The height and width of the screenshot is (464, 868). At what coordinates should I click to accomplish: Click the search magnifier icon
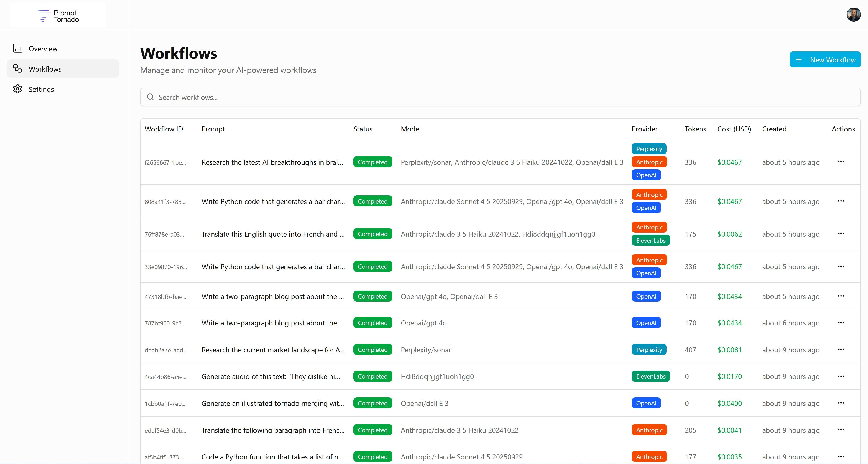(x=150, y=97)
